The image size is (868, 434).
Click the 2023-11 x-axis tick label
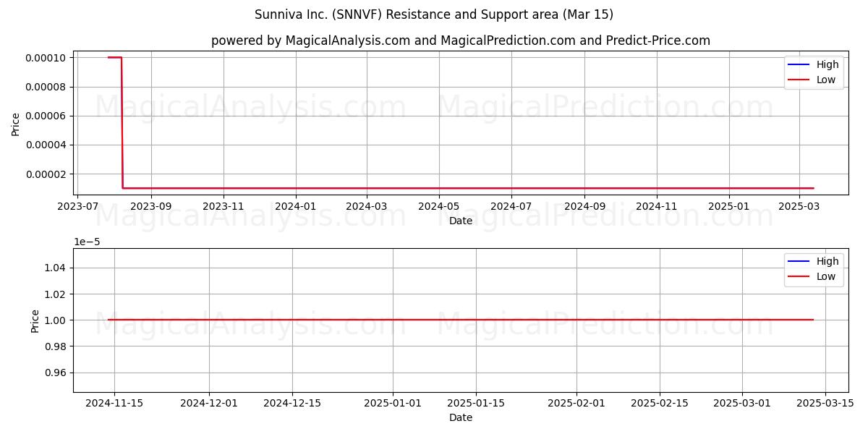pyautogui.click(x=224, y=206)
